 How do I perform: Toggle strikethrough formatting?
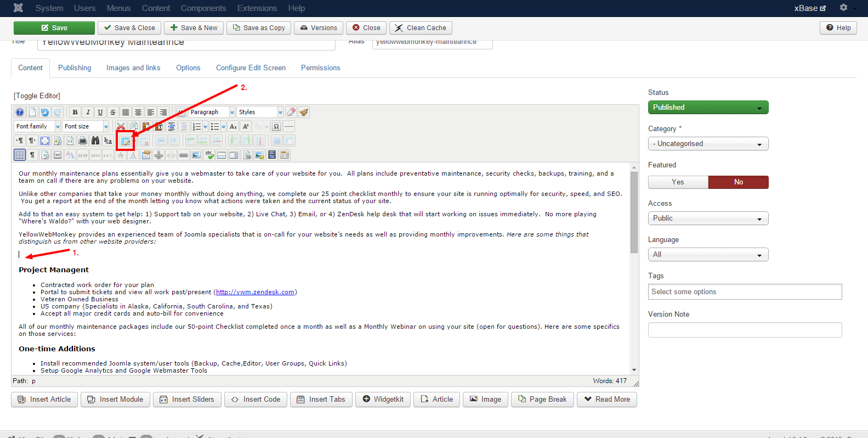click(113, 112)
